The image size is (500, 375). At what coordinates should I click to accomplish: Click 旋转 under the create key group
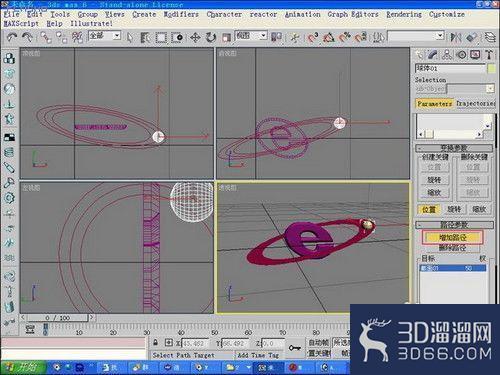434,180
